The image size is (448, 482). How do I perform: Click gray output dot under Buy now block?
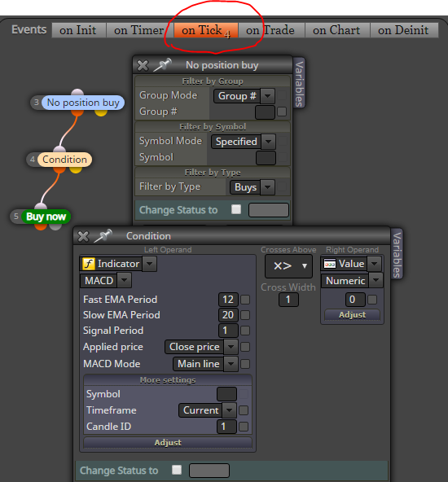55,227
